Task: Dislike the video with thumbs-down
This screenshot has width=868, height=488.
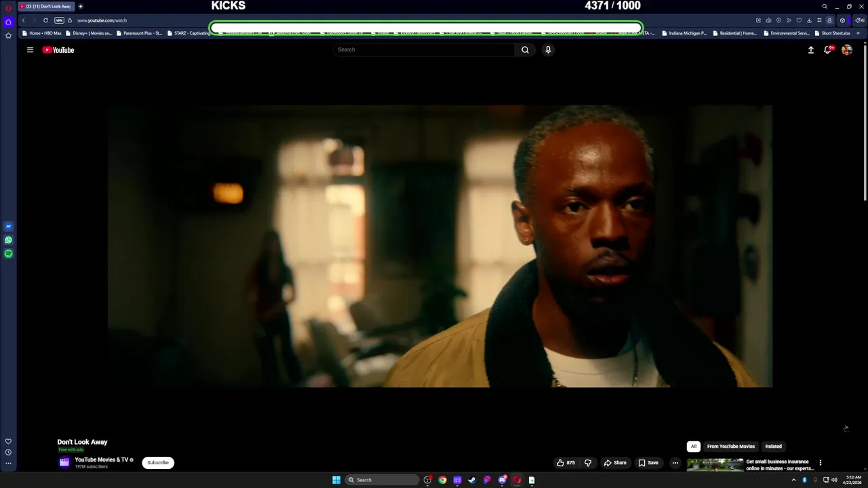Action: tap(588, 463)
